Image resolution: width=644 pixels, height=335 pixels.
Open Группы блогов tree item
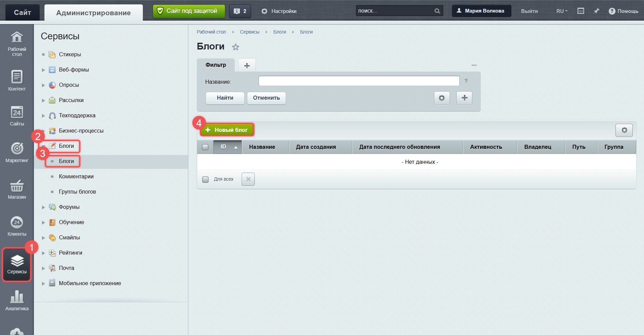pos(77,192)
